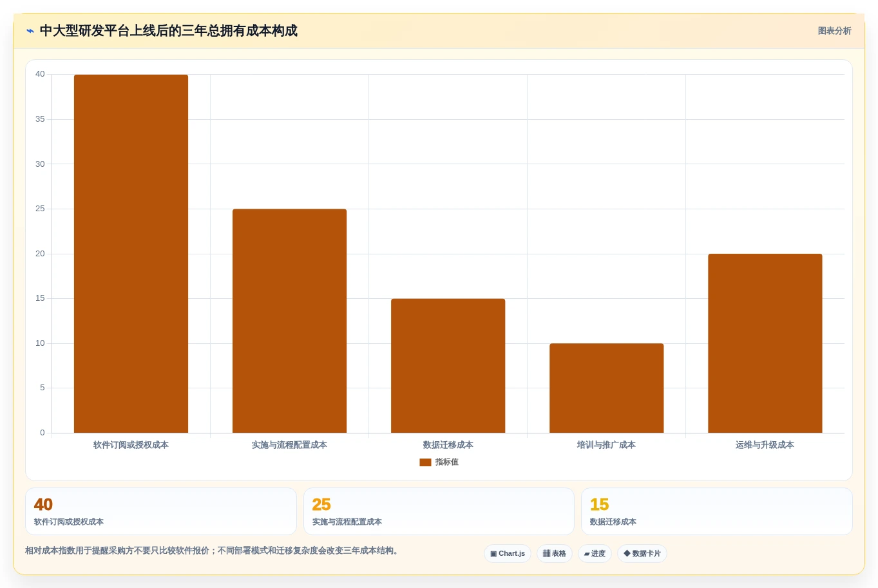The image size is (878, 588).
Task: Select the 数据卡片 tag chip
Action: point(642,554)
